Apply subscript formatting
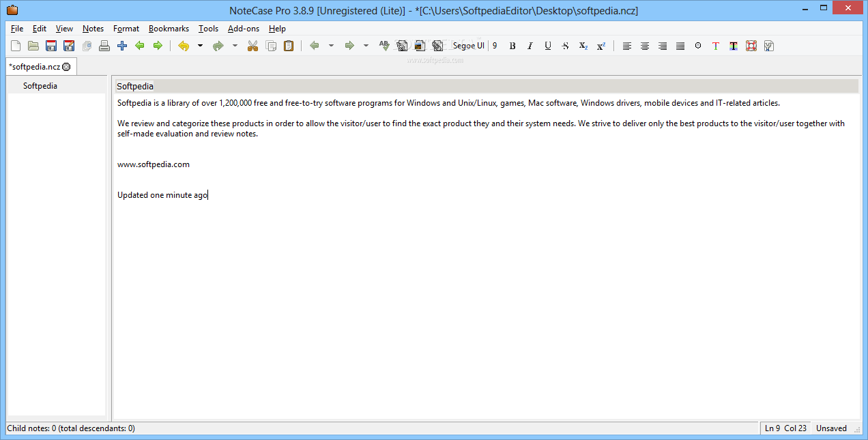The height and width of the screenshot is (440, 868). click(x=583, y=46)
